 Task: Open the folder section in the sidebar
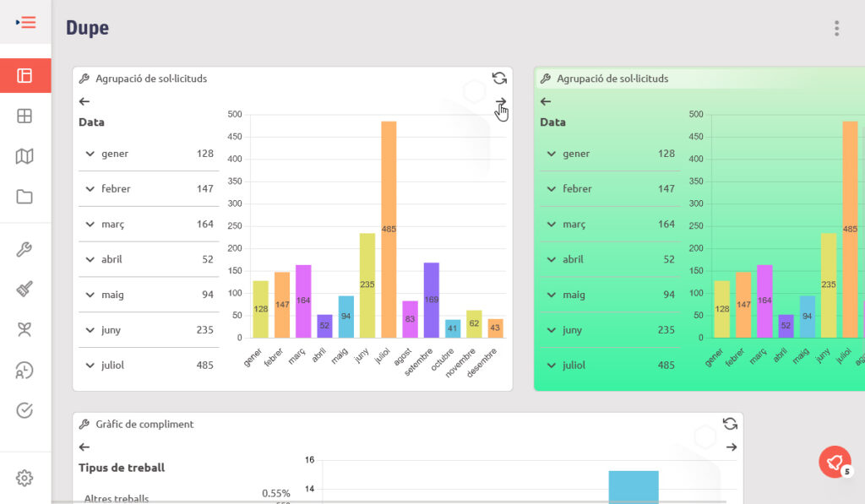coord(24,197)
